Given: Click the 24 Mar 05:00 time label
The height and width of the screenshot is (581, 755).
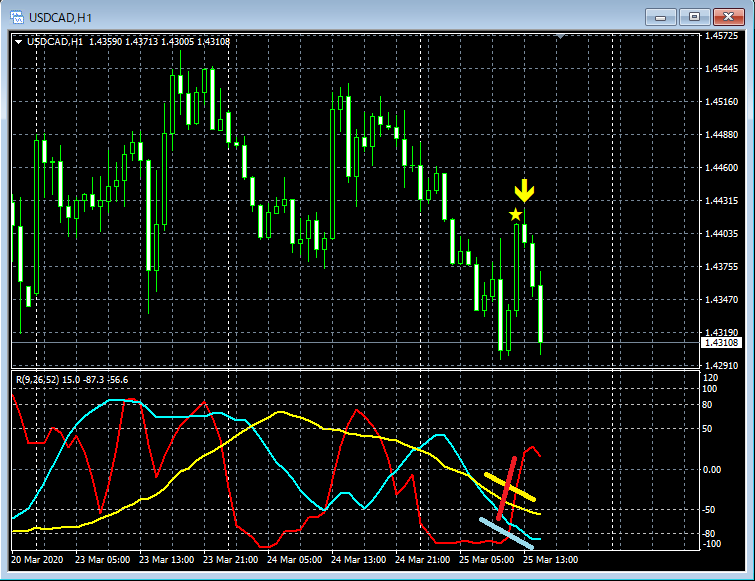Looking at the screenshot, I should [295, 560].
